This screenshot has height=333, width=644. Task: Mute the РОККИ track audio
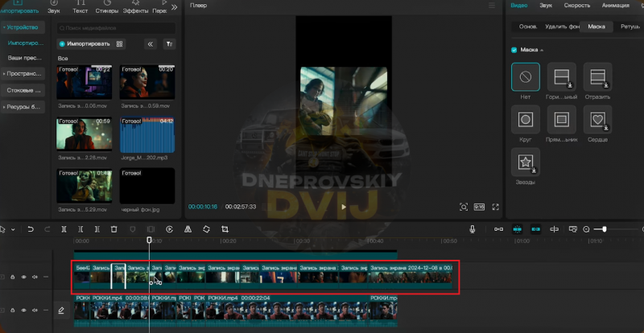[35, 310]
